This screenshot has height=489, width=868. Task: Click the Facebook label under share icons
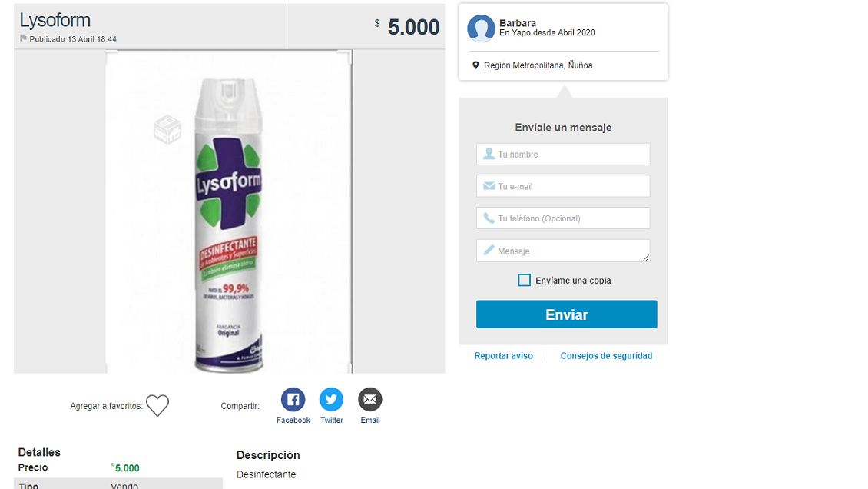coord(293,421)
